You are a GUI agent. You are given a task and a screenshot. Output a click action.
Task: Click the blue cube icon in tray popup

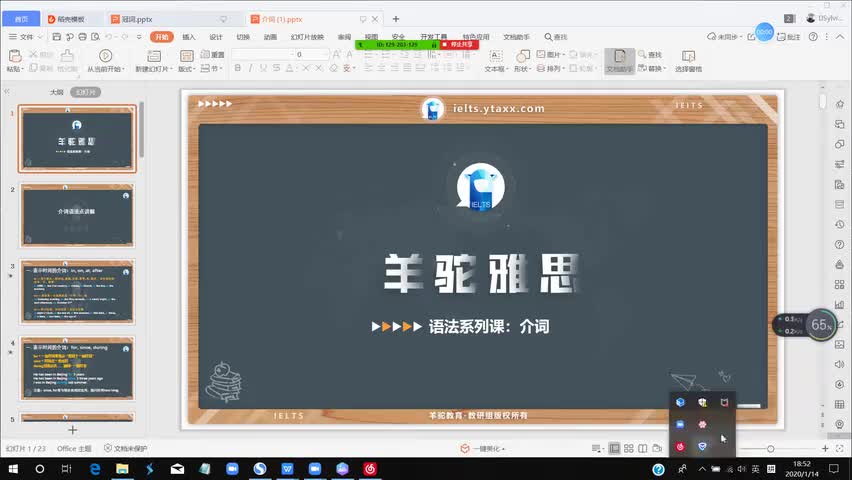pyautogui.click(x=680, y=402)
